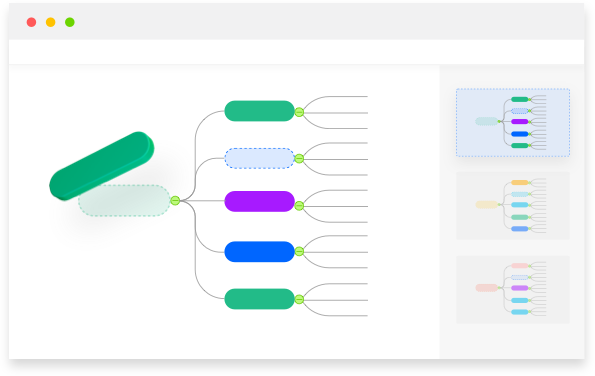Screen dimensions: 595x376
Task: Choose the pink pastel theme thumbnail
Action: [513, 289]
